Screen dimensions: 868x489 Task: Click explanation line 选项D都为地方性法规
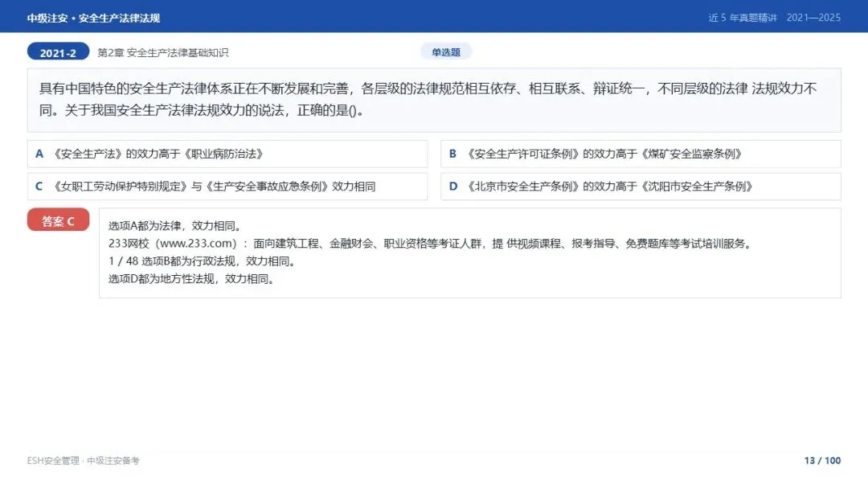click(x=191, y=279)
